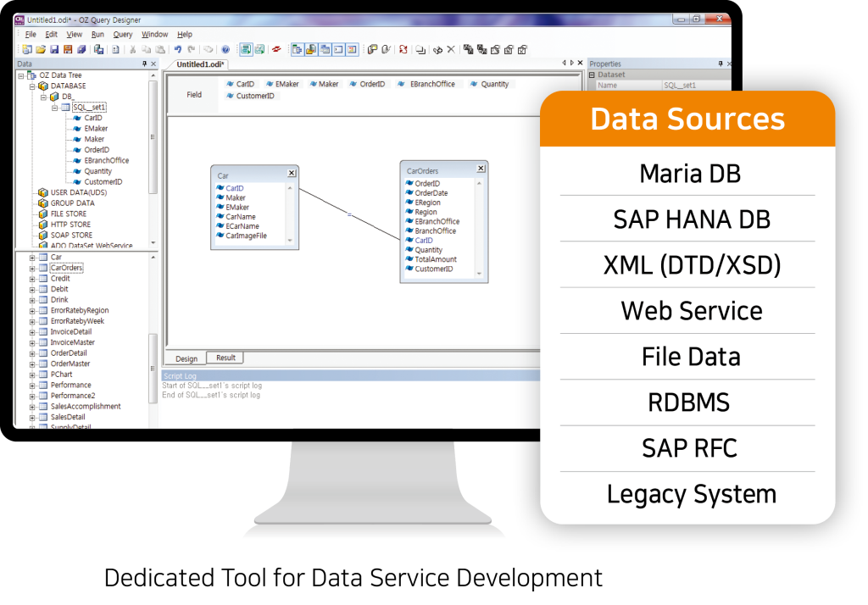This screenshot has height=605, width=868.
Task: Collapse the Dataset section in Properties
Action: pos(592,75)
